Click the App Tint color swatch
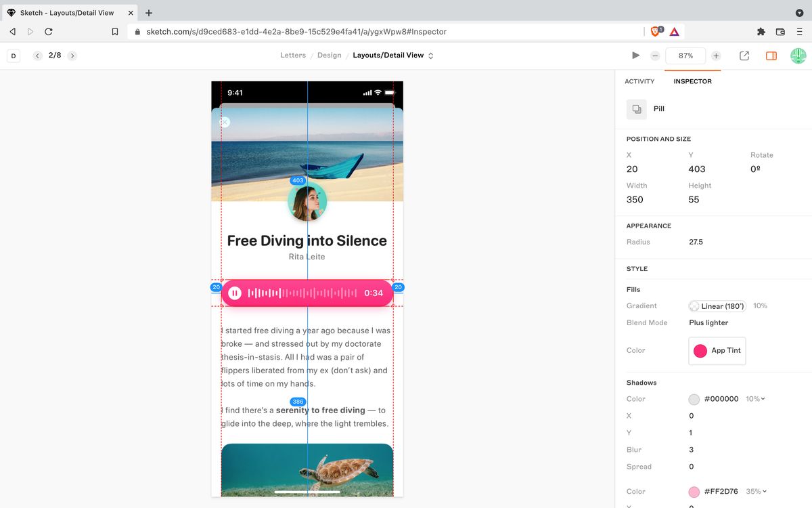The width and height of the screenshot is (812, 508). pyautogui.click(x=700, y=350)
